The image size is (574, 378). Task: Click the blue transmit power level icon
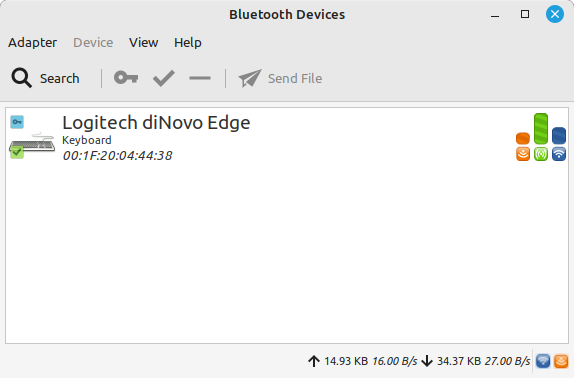point(559,154)
